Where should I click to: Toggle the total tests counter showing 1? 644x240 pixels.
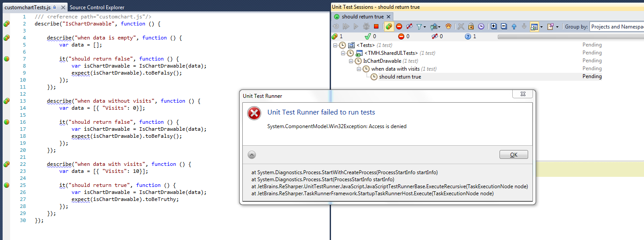point(337,36)
